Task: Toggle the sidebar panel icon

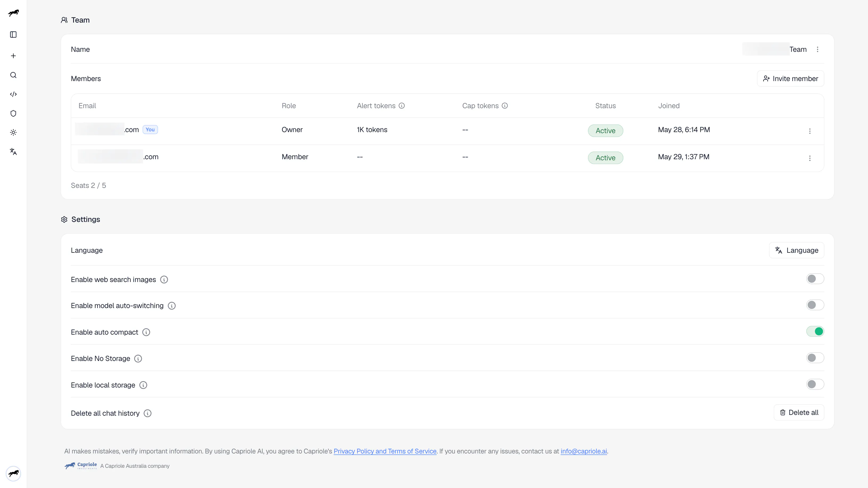Action: [14, 35]
